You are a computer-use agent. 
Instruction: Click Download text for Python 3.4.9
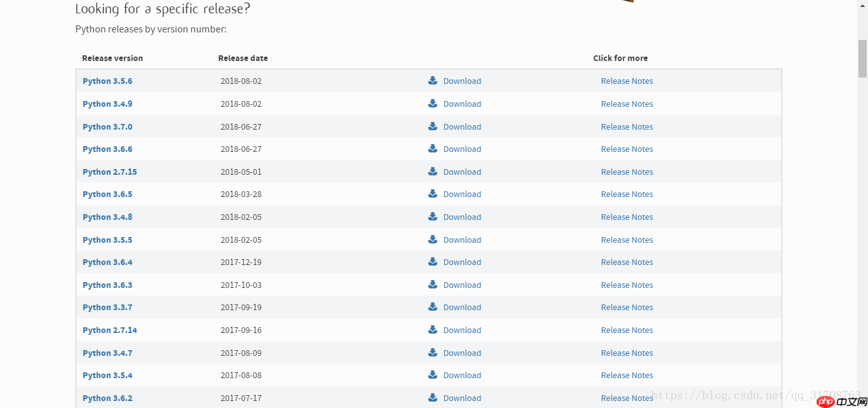point(462,104)
